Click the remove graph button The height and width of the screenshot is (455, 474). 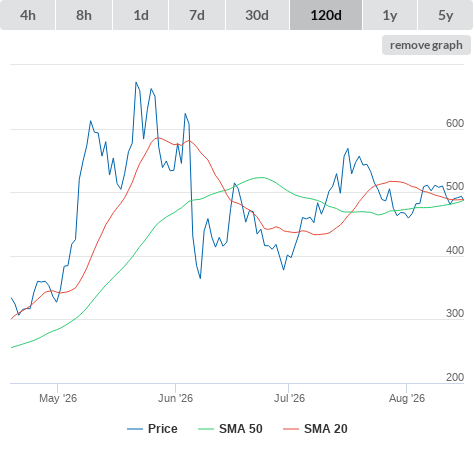click(x=426, y=45)
